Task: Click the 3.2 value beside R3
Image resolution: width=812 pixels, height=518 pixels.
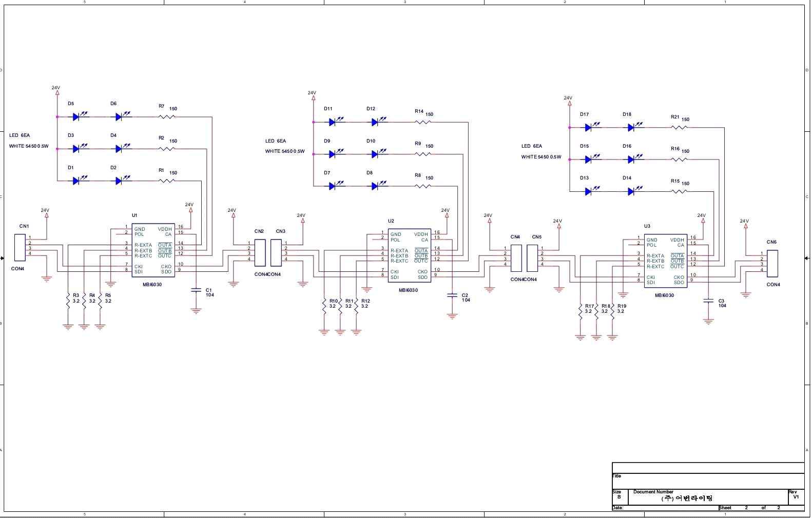Action: click(76, 301)
